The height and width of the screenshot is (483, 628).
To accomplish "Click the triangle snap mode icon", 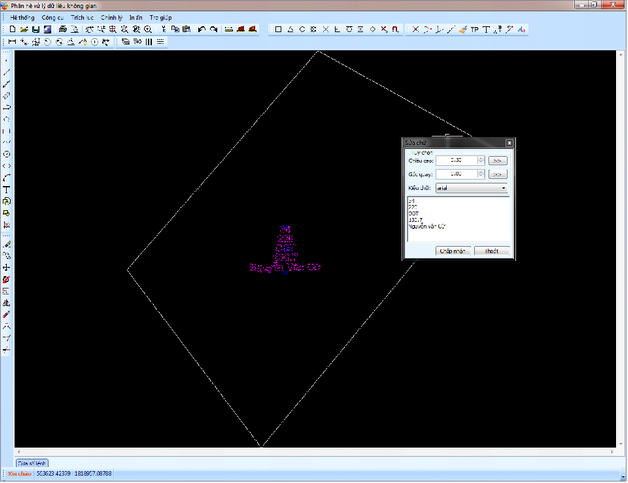I will 290,29.
